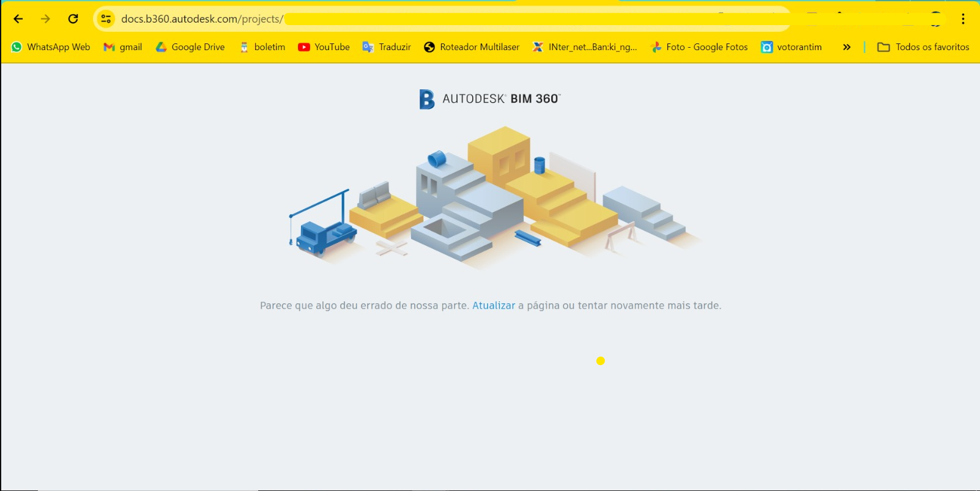Open the gmail bookmark
Viewport: 980px width, 491px height.
[x=123, y=47]
